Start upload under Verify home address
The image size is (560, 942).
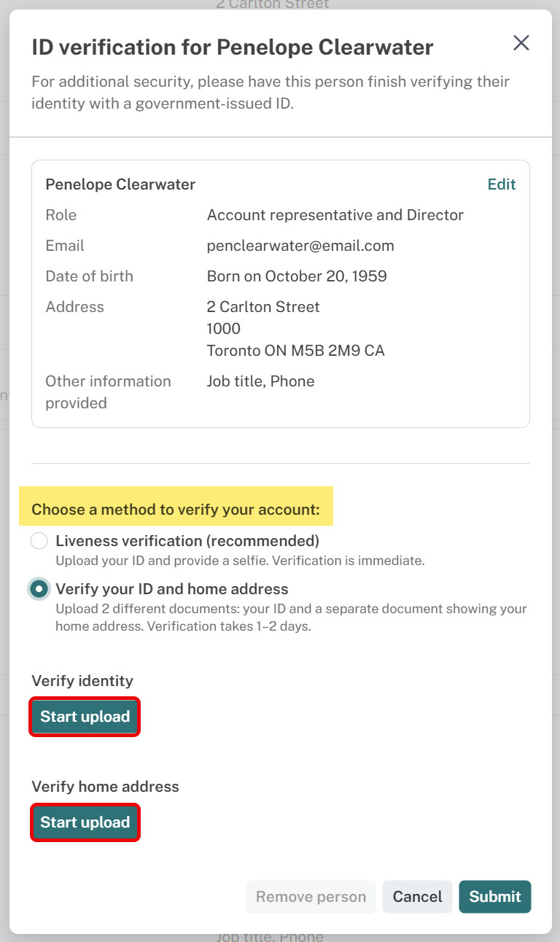point(85,822)
